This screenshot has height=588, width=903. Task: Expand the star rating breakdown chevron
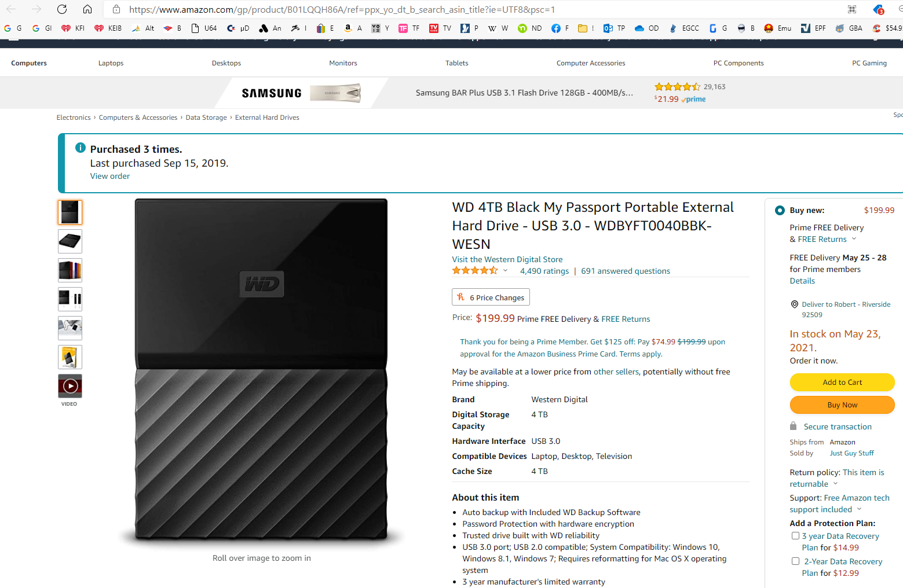click(x=505, y=270)
